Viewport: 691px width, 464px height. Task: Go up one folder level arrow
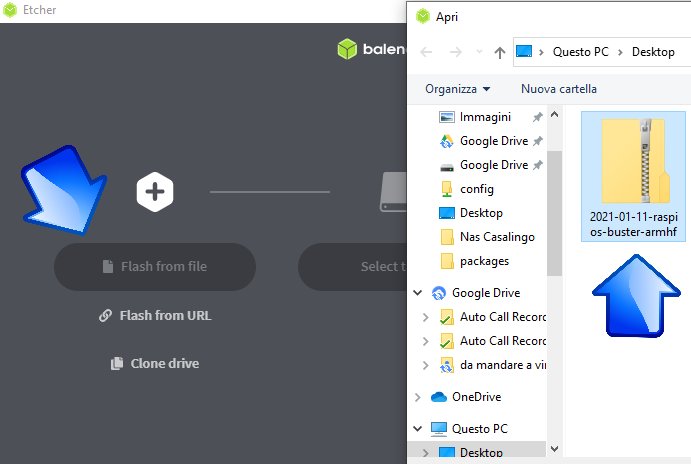coord(500,52)
